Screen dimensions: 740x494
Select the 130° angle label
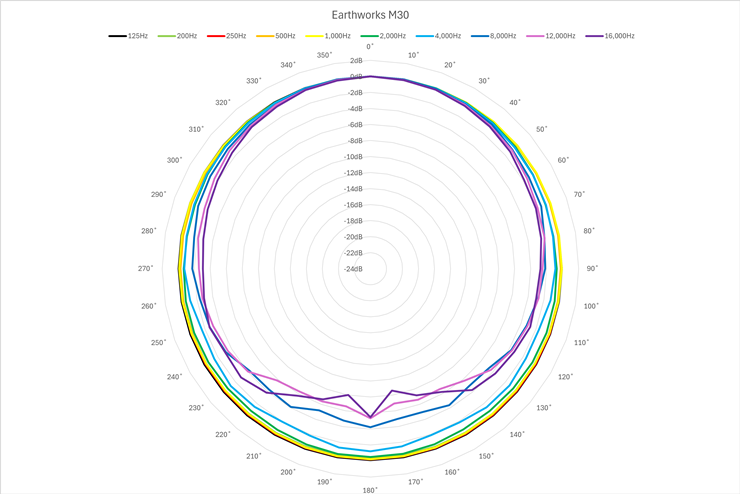coord(544,408)
